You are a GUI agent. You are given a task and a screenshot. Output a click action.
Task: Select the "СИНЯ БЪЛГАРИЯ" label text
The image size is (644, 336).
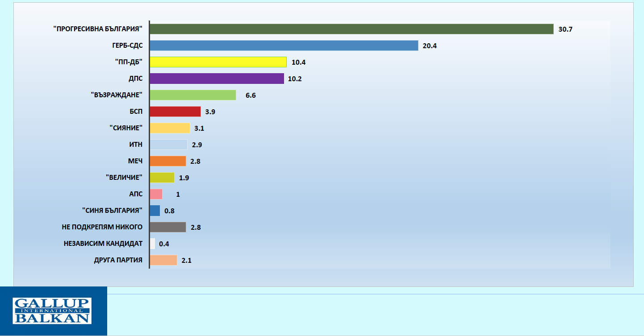(x=112, y=211)
